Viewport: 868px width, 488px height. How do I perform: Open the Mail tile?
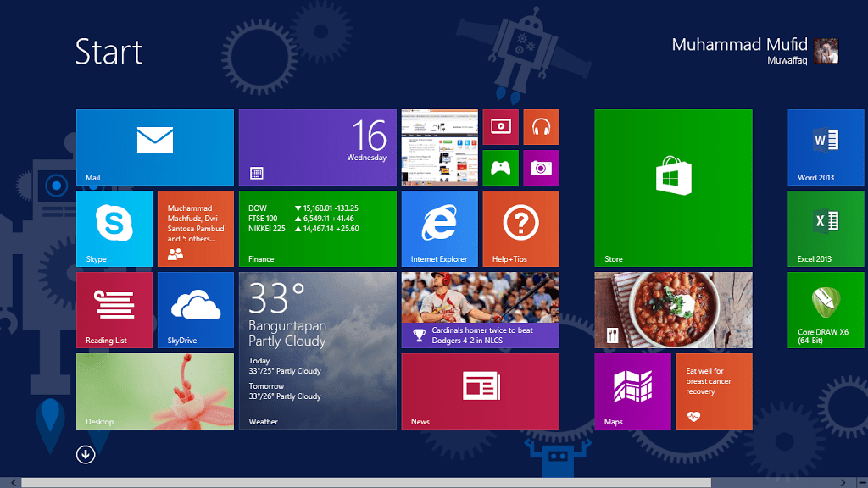point(155,147)
